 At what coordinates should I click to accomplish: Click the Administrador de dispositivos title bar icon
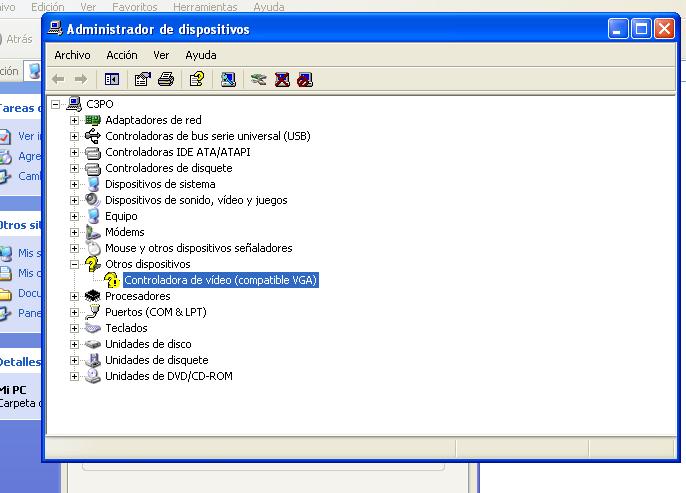(55, 28)
